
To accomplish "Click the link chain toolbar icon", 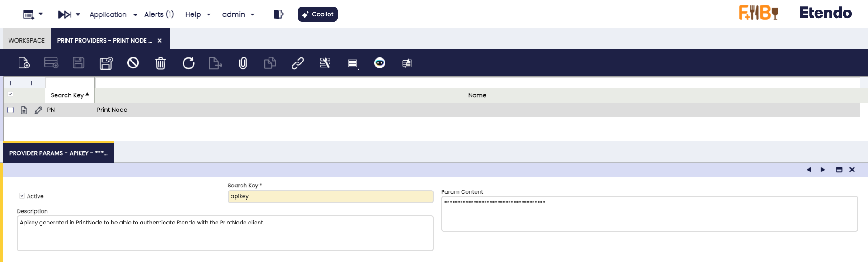I will tap(297, 63).
